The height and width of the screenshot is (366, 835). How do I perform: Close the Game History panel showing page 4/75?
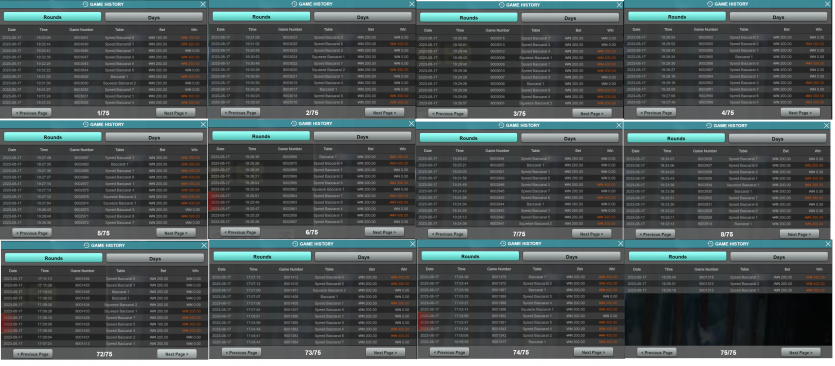tap(827, 4)
